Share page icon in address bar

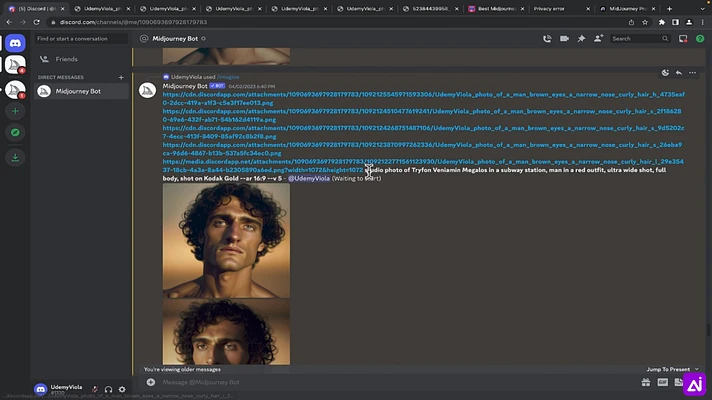point(631,22)
